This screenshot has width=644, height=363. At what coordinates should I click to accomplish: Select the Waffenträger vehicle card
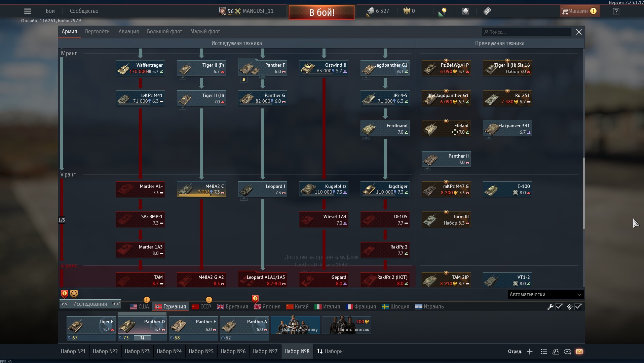point(140,68)
